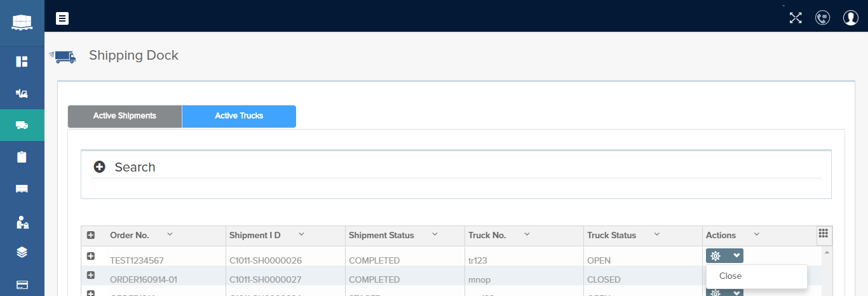
Task: Select the shipping truck sidebar icon
Action: pyautogui.click(x=22, y=125)
